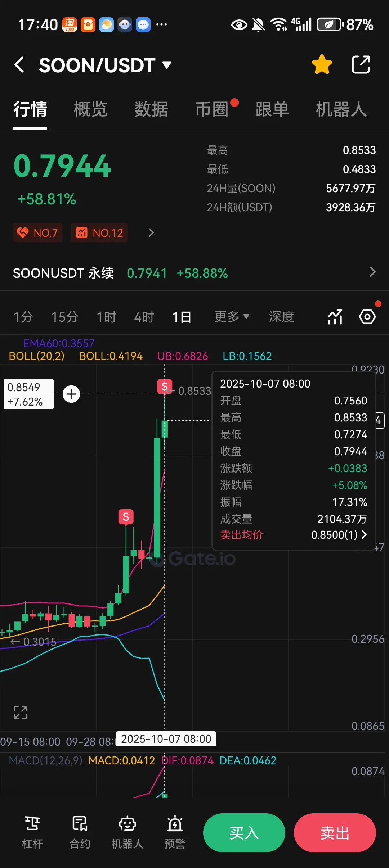Tap the chat bubble notification icon in status bar
This screenshot has height=868, width=389.
[143, 25]
